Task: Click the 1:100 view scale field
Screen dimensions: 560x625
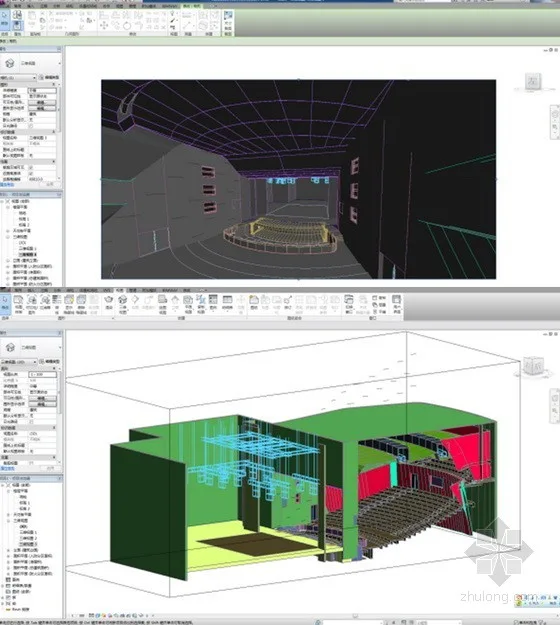Action: pos(42,375)
